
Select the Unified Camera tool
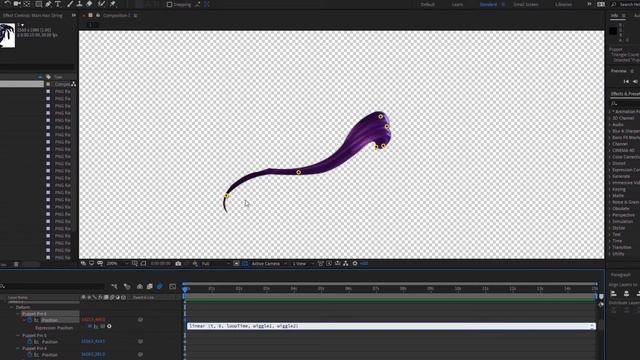pos(17,4)
